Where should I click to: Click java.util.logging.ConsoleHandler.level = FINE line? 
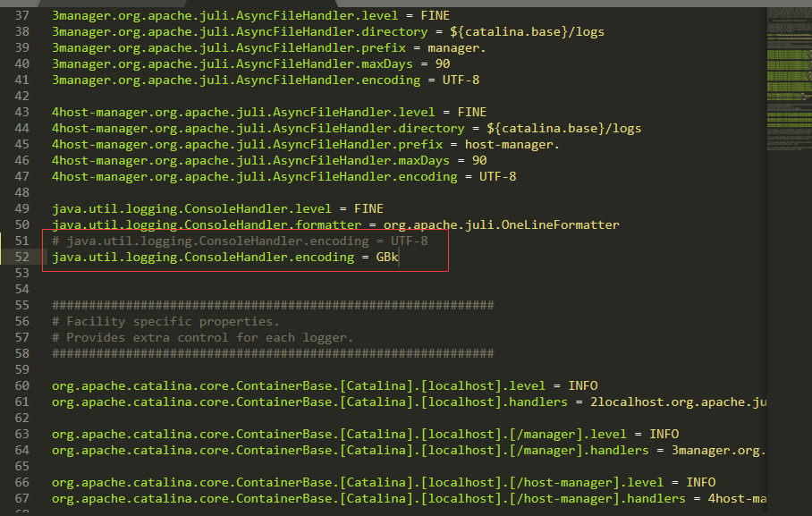coord(217,208)
